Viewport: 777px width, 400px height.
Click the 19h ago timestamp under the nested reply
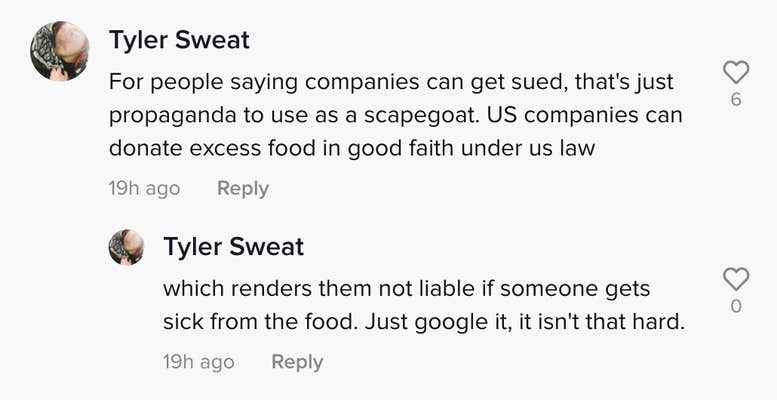point(199,362)
